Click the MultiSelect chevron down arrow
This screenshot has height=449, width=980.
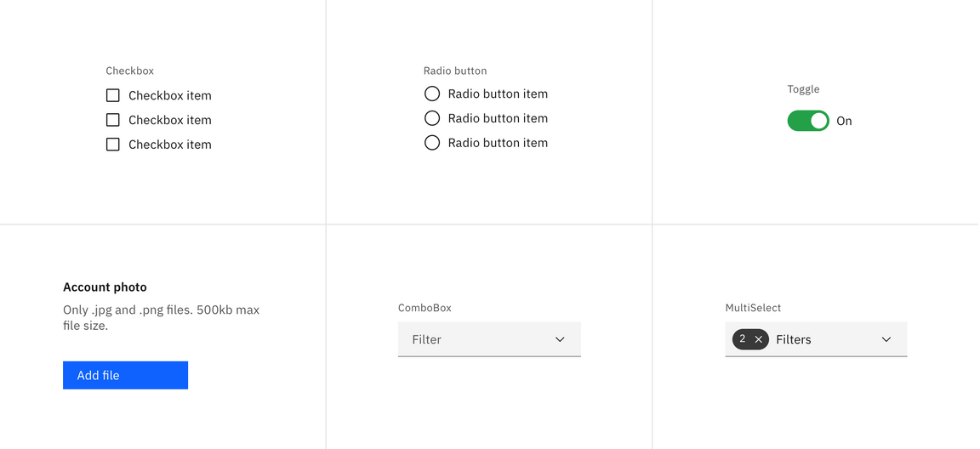(x=886, y=339)
